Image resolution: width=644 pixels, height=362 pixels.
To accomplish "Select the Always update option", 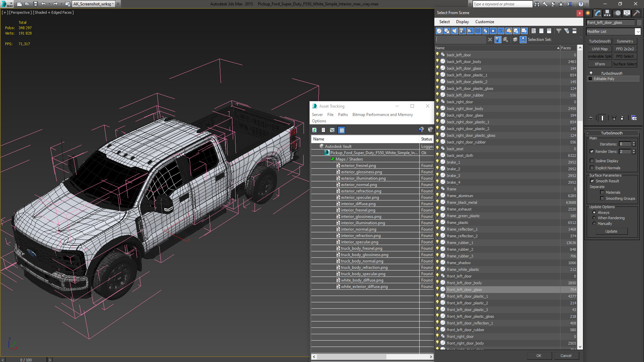I will [594, 213].
